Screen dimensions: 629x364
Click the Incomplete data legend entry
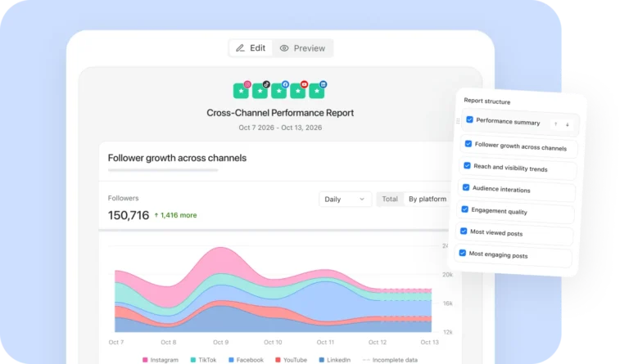[390, 360]
